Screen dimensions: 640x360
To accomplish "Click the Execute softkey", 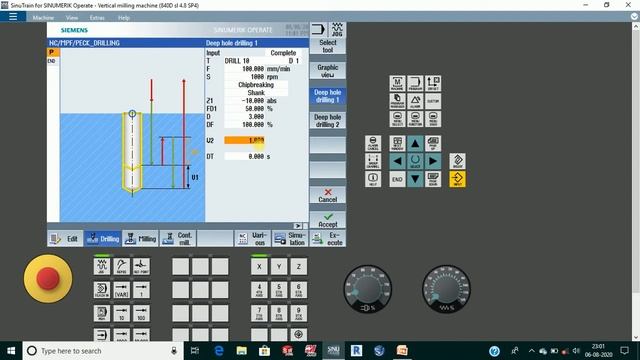I will (x=328, y=239).
